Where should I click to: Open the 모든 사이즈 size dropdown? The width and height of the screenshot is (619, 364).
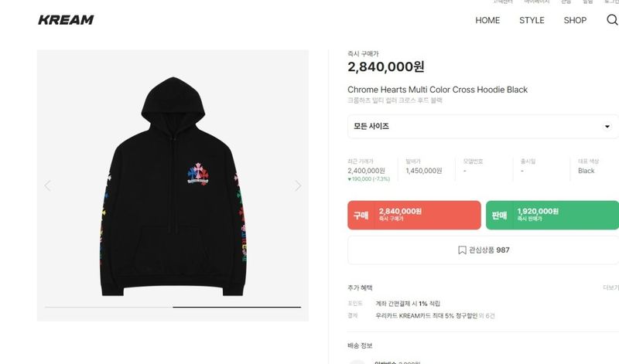483,126
